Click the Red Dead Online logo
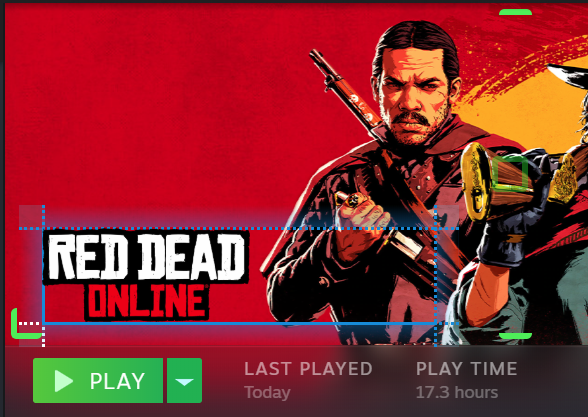588x417 pixels. [146, 275]
